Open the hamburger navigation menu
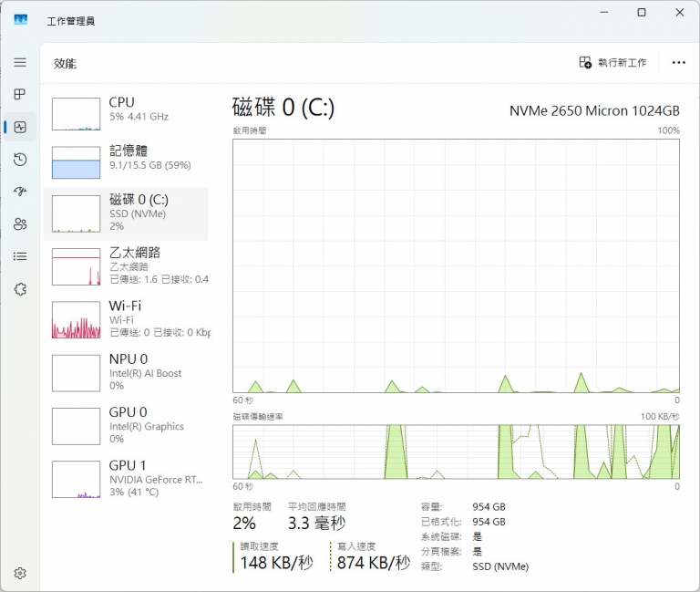 tap(20, 62)
